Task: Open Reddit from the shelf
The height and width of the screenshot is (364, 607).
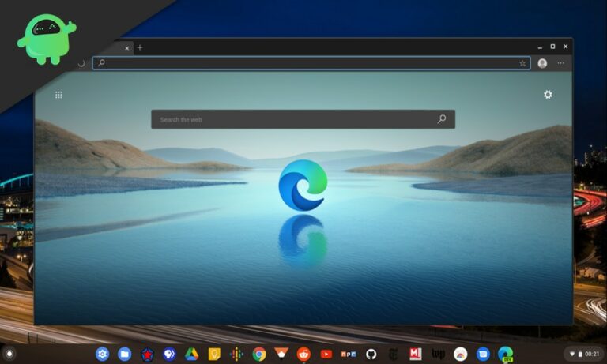Action: point(303,354)
